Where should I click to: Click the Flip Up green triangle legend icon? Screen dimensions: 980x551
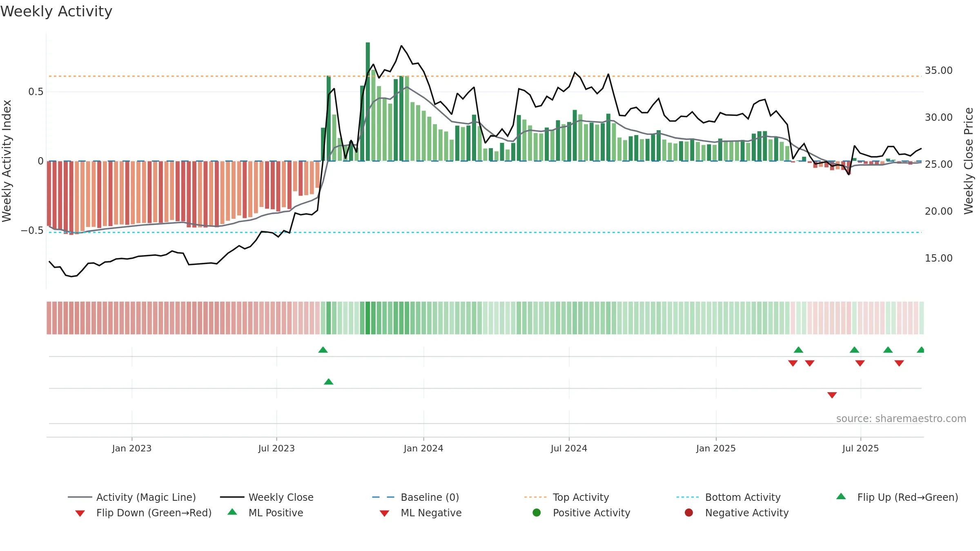point(841,496)
